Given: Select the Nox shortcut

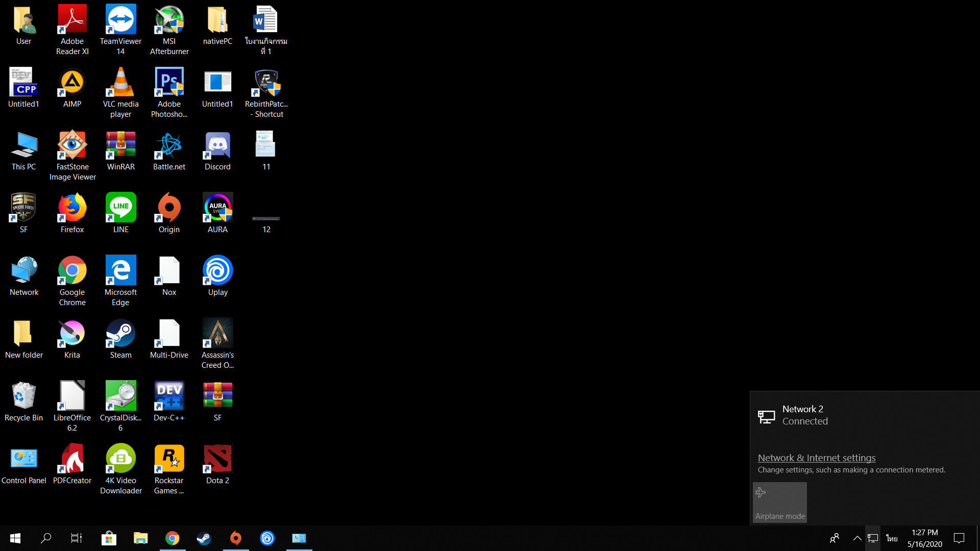Looking at the screenshot, I should (x=169, y=277).
